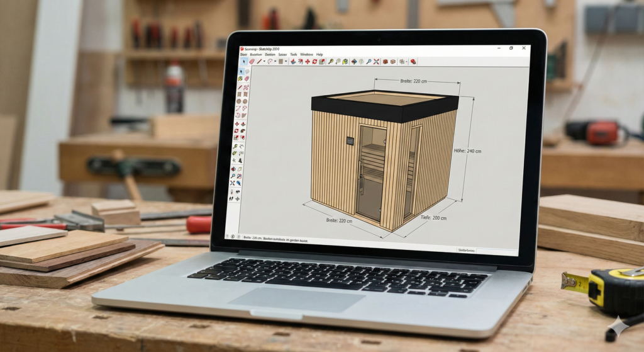644x352 pixels.
Task: Click the first round status bar icon
Action: (x=227, y=236)
